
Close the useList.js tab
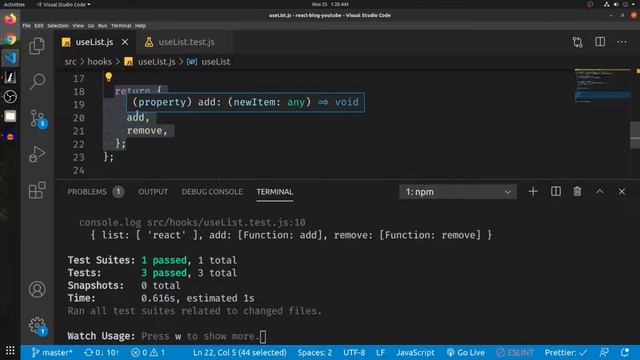point(125,42)
